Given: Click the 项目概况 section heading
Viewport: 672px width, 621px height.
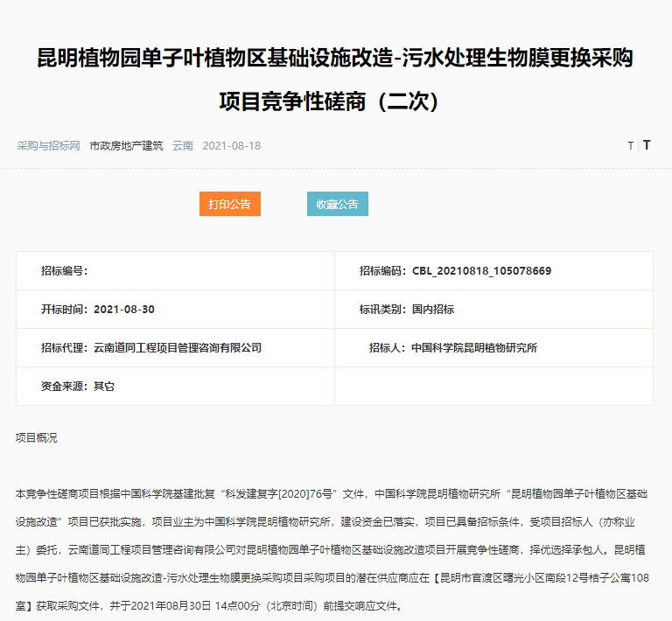Looking at the screenshot, I should [37, 437].
